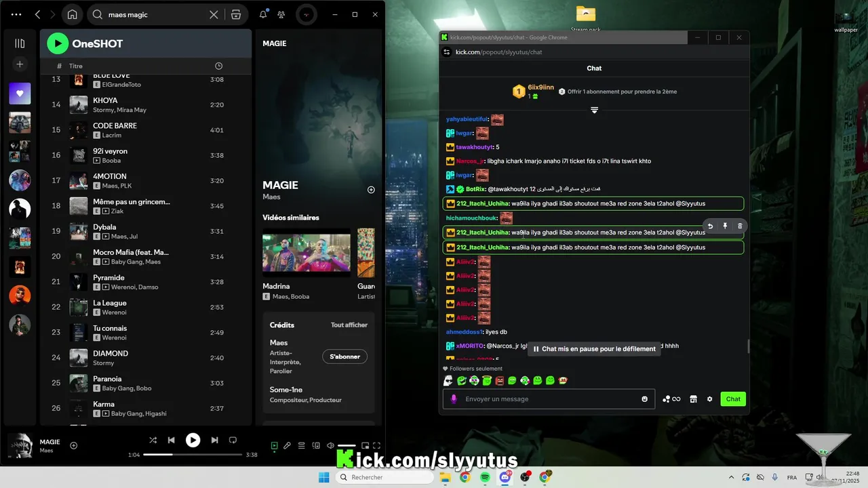Screen dimensions: 868x488
Task: Open the Spotify mini player
Action: (x=365, y=445)
